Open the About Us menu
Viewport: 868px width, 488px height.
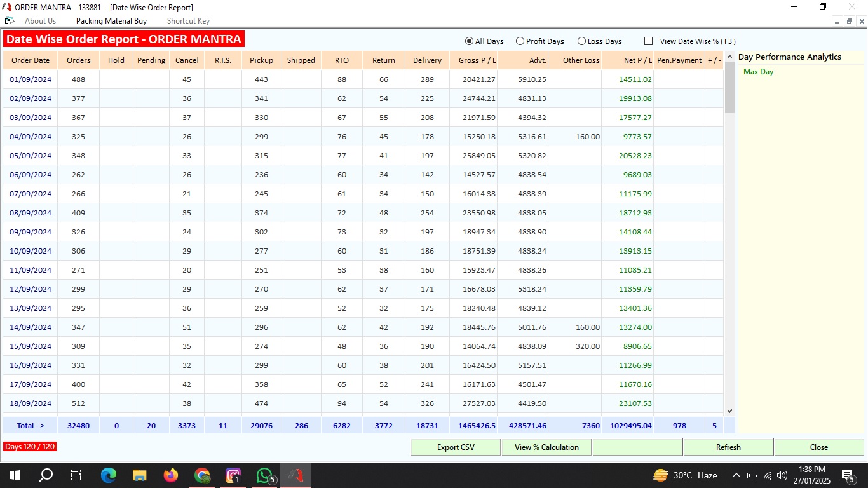tap(41, 21)
